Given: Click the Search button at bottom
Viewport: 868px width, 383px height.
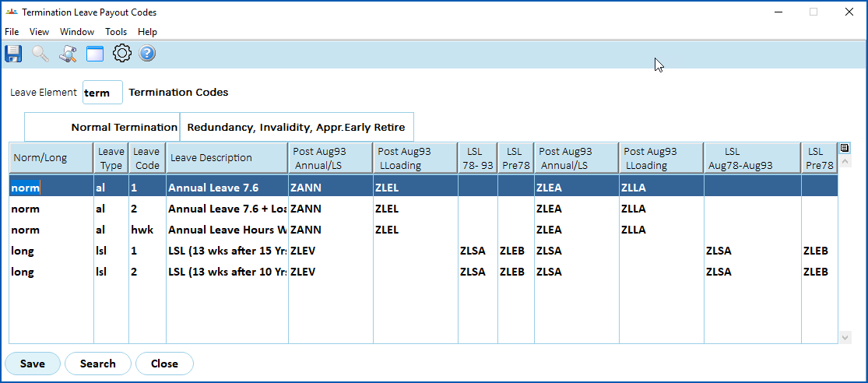Looking at the screenshot, I should [x=98, y=364].
